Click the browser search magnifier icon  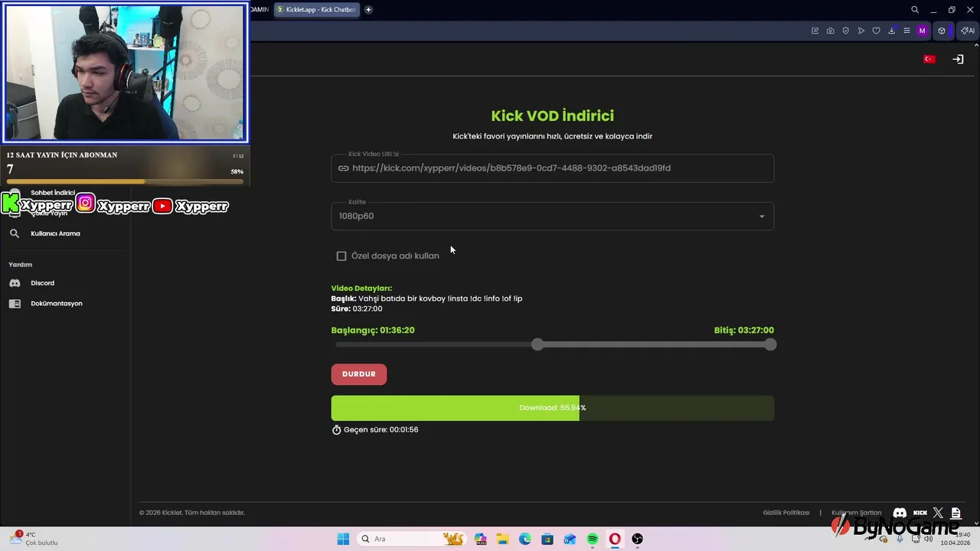[915, 10]
